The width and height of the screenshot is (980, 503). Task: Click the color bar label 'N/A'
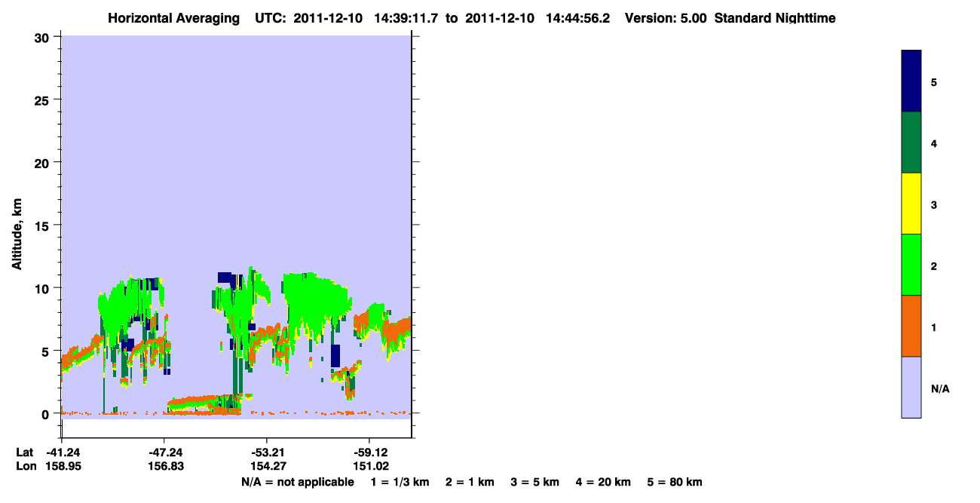point(940,388)
